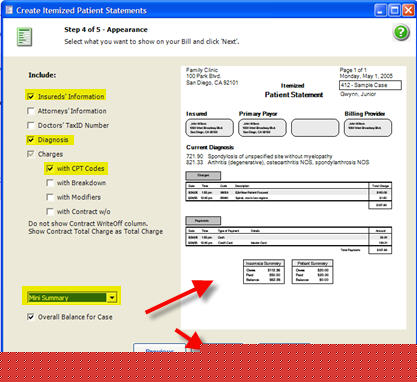
Task: Enable with Contract w/o checkbox
Action: pyautogui.click(x=50, y=211)
